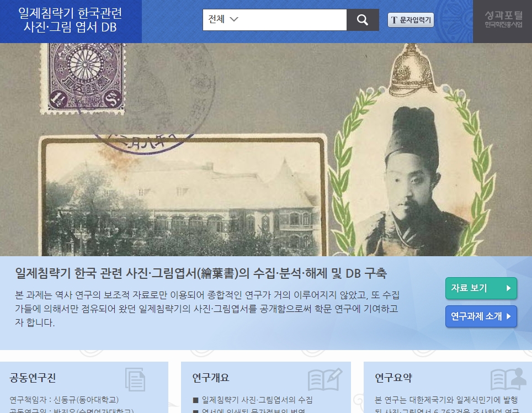
Task: Click the arrow icon on 자료 보기
Action: 508,288
